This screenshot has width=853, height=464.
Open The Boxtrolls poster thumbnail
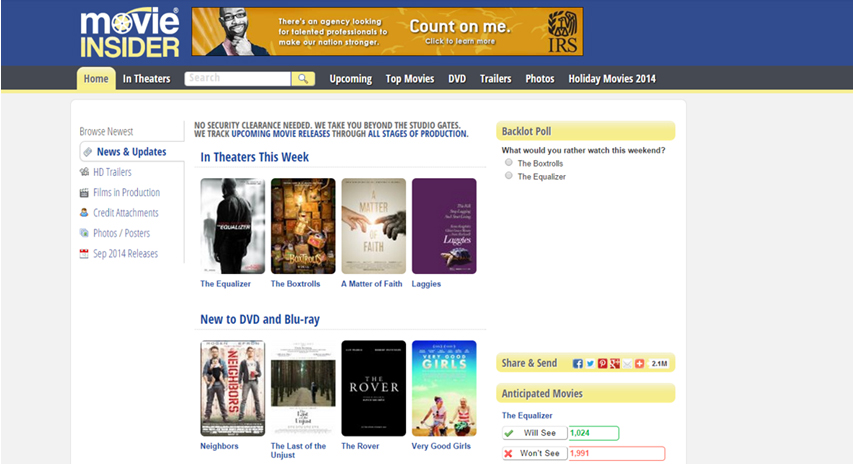[x=303, y=226]
